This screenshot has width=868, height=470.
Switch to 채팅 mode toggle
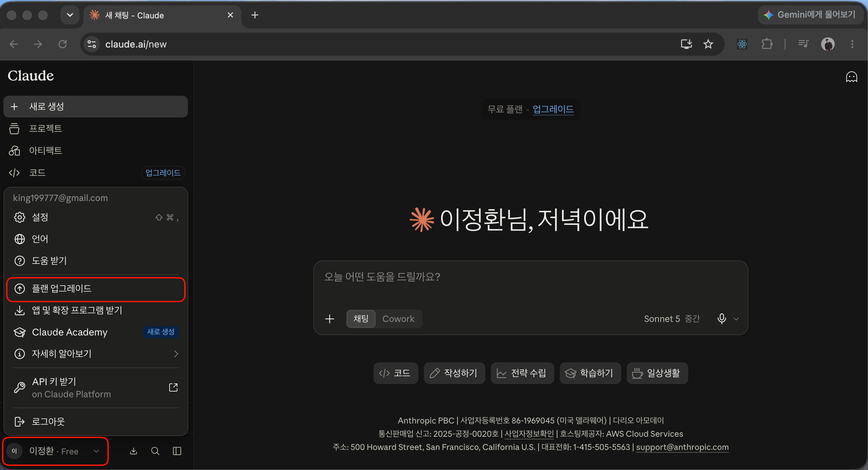(x=361, y=319)
